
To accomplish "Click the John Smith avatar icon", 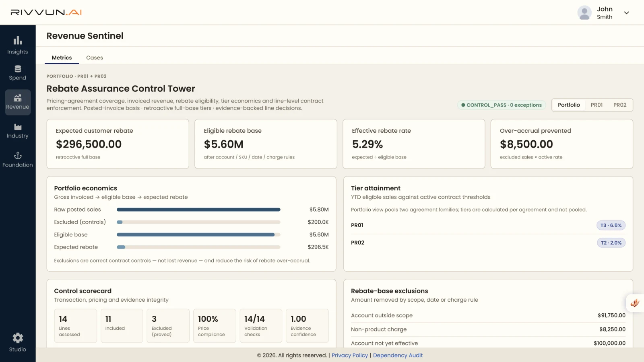I will (x=584, y=13).
